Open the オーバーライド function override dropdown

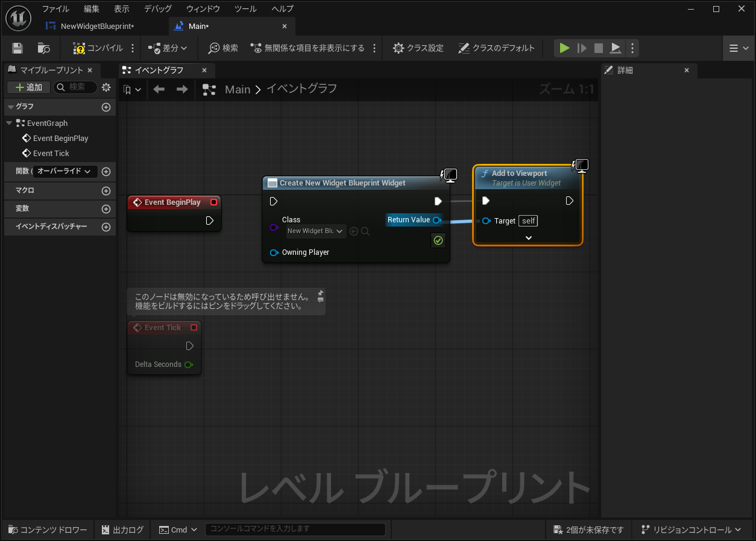(65, 172)
